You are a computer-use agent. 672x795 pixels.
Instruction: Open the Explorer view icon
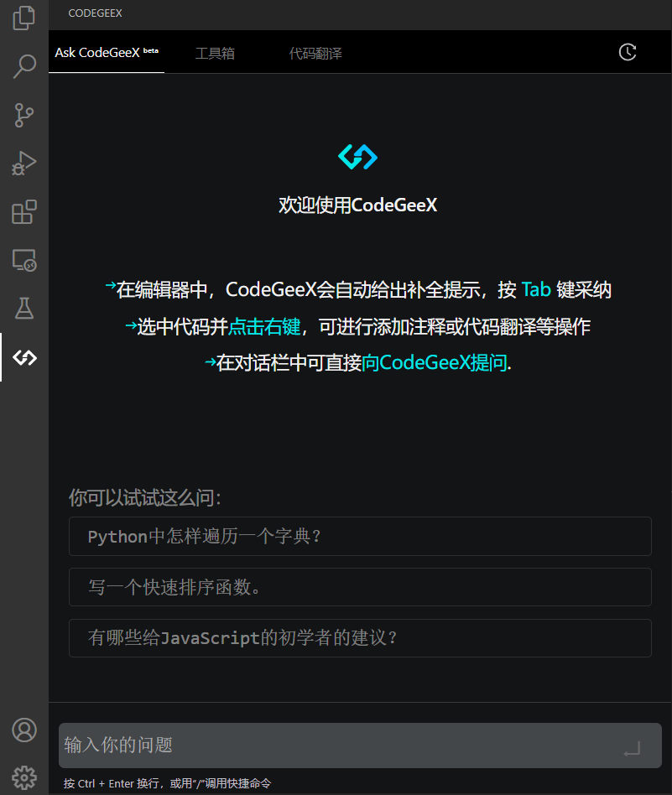click(x=24, y=18)
